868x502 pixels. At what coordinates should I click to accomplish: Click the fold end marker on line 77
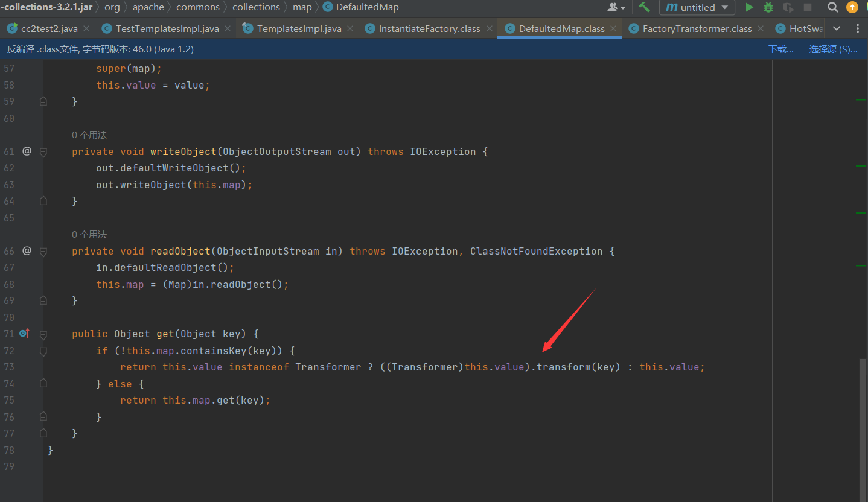[x=43, y=433]
